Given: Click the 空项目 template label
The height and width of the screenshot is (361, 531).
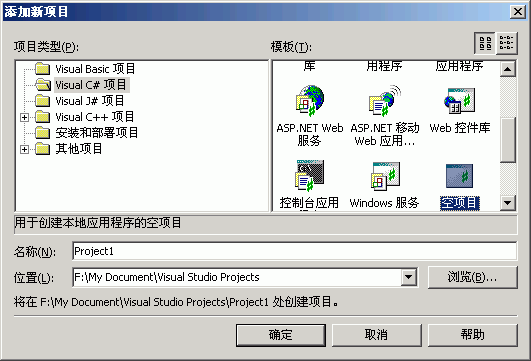Looking at the screenshot, I should pos(460,203).
